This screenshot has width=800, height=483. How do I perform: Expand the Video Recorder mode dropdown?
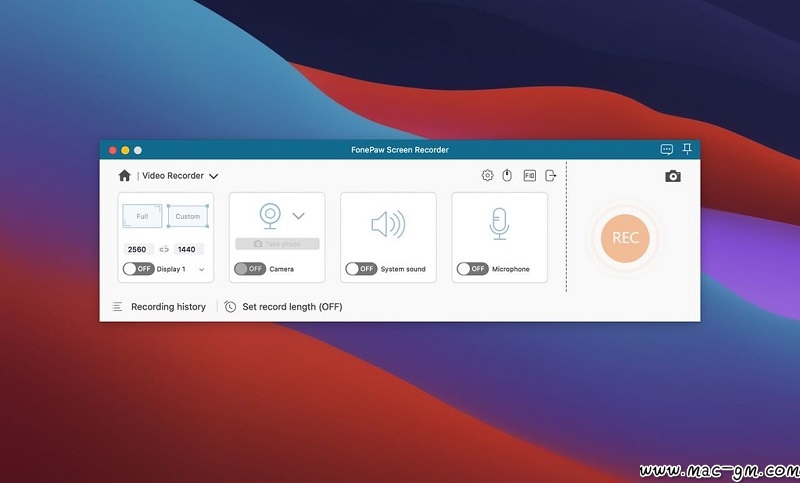(x=214, y=176)
